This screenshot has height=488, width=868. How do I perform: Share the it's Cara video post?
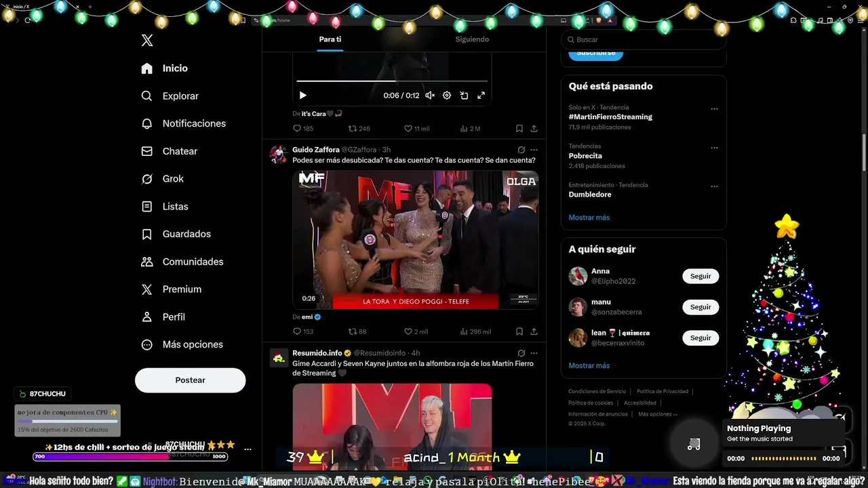[534, 129]
